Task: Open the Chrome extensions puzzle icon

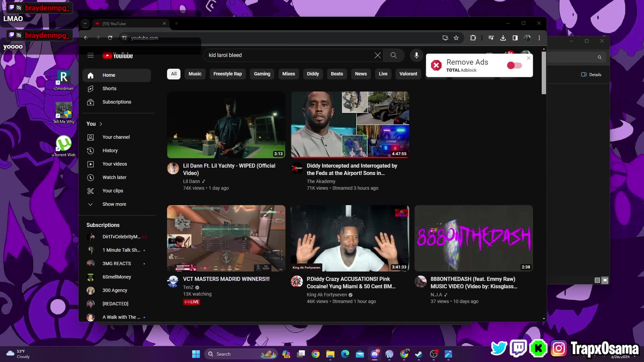Action: 473,38
